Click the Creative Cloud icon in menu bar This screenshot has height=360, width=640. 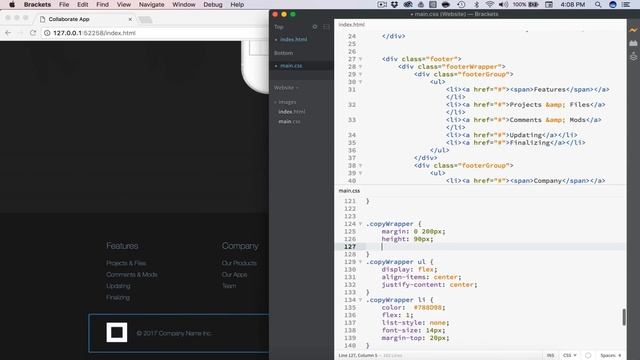(408, 4)
